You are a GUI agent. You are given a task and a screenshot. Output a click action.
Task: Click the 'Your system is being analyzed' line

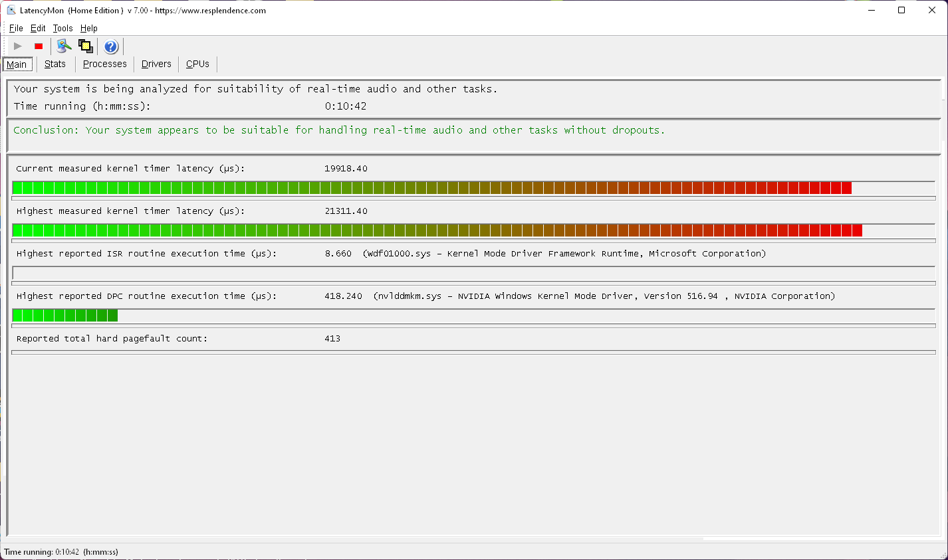[255, 89]
